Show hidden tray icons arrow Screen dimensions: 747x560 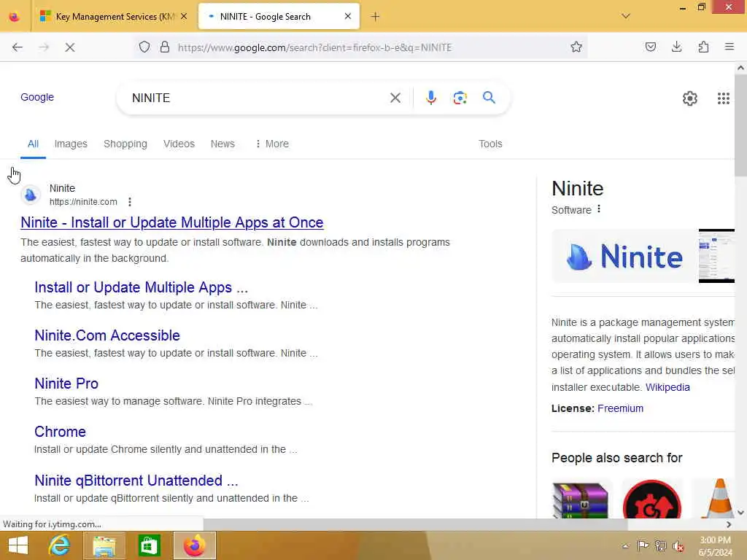click(x=625, y=546)
